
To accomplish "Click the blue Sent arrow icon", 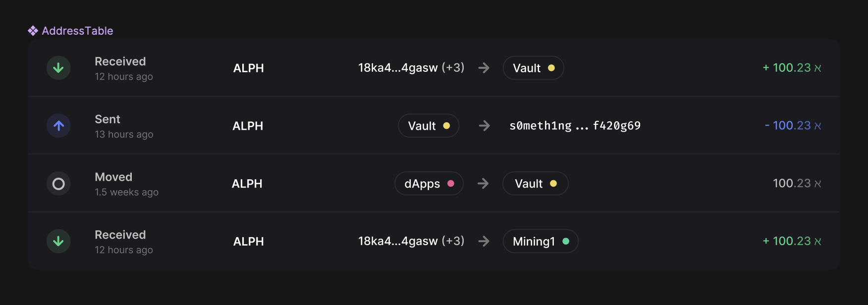I will 58,125.
